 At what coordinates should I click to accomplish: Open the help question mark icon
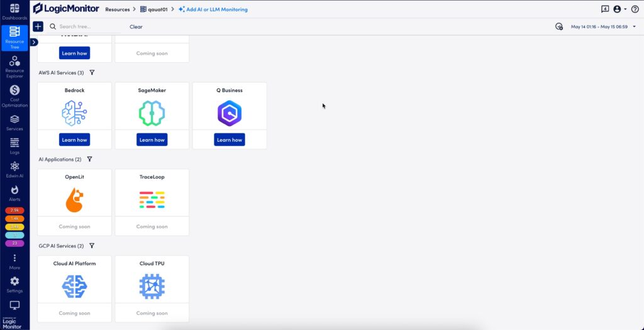(635, 9)
